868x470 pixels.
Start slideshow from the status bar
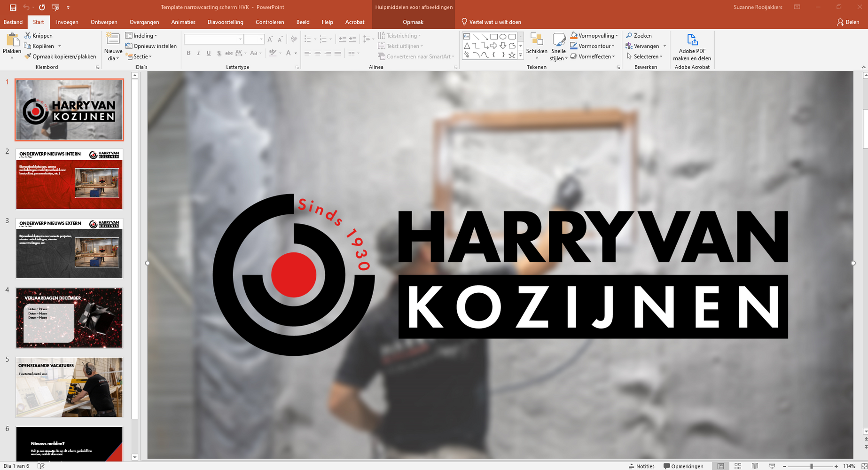(772, 466)
